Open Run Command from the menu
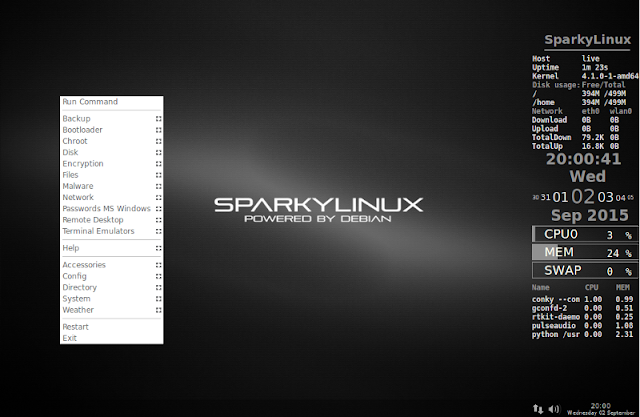The width and height of the screenshot is (640, 417). point(111,102)
